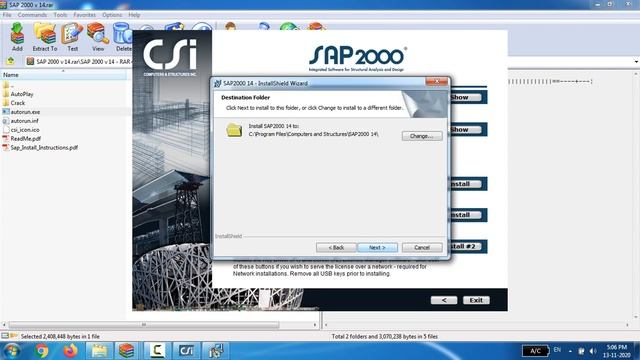Open the Tools menu
Screen dimensions: 640x360
point(60,15)
